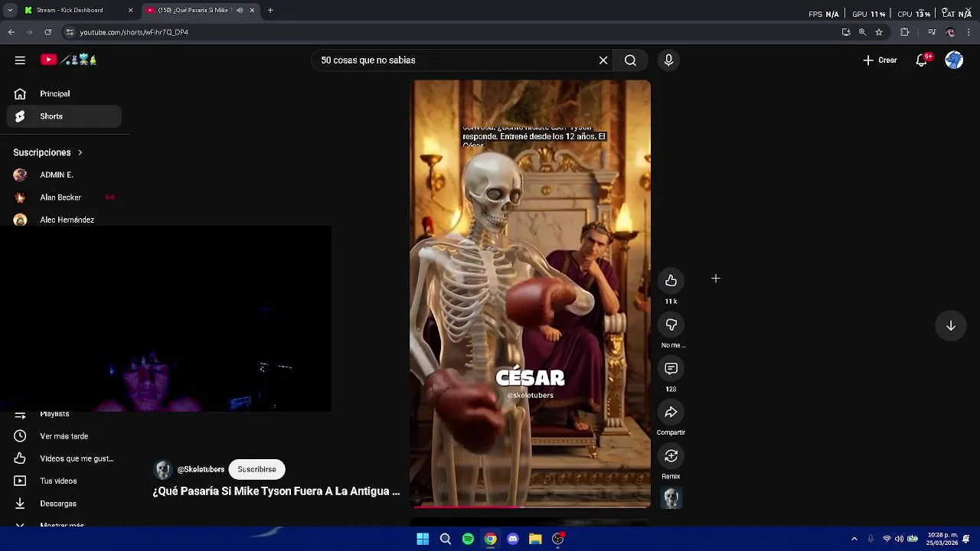Launch Spotify from the taskbar
980x551 pixels.
tap(468, 539)
